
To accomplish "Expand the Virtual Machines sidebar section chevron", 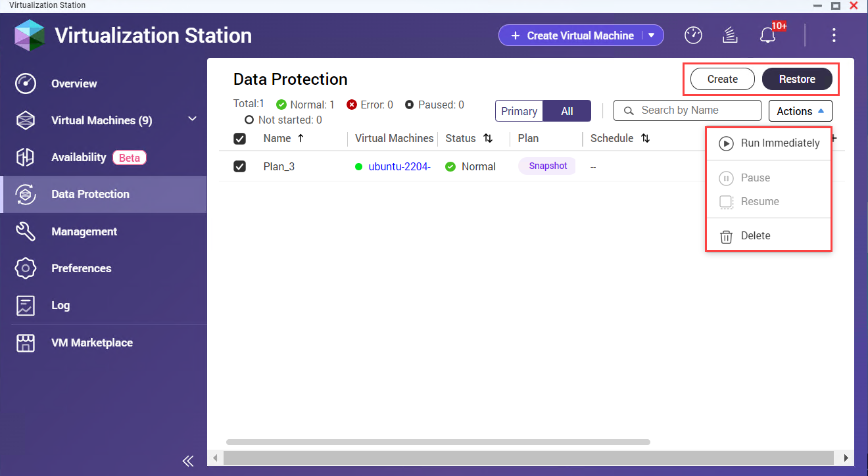I will (x=192, y=119).
